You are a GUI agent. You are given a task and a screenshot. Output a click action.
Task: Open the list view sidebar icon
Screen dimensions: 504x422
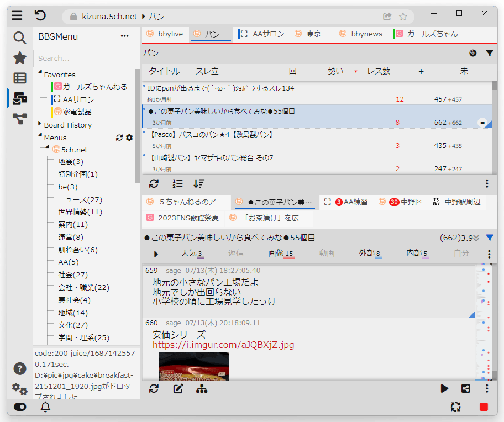[x=19, y=78]
